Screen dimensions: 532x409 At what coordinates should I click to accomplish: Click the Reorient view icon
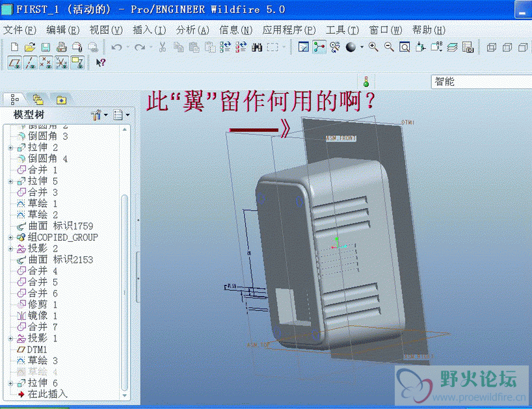point(420,47)
